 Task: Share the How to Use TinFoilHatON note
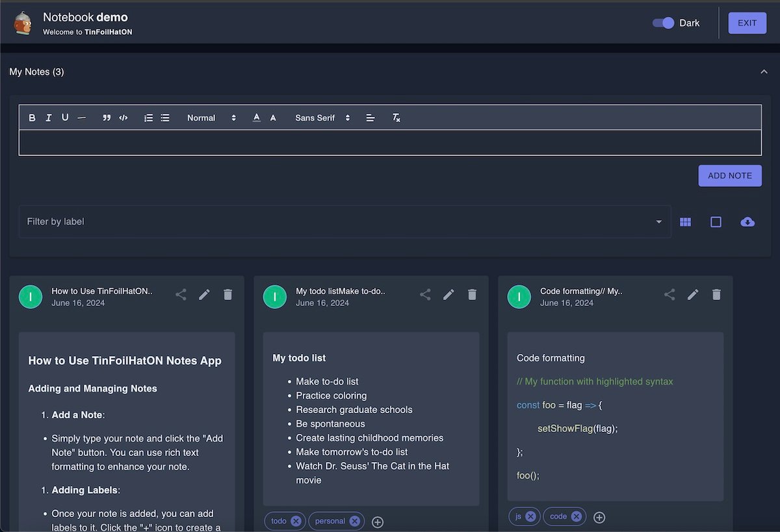click(181, 295)
